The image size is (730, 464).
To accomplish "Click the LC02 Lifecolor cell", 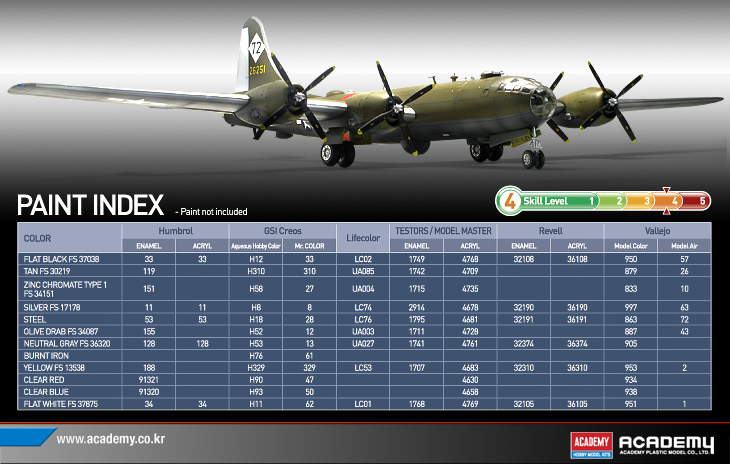I will pos(363,259).
